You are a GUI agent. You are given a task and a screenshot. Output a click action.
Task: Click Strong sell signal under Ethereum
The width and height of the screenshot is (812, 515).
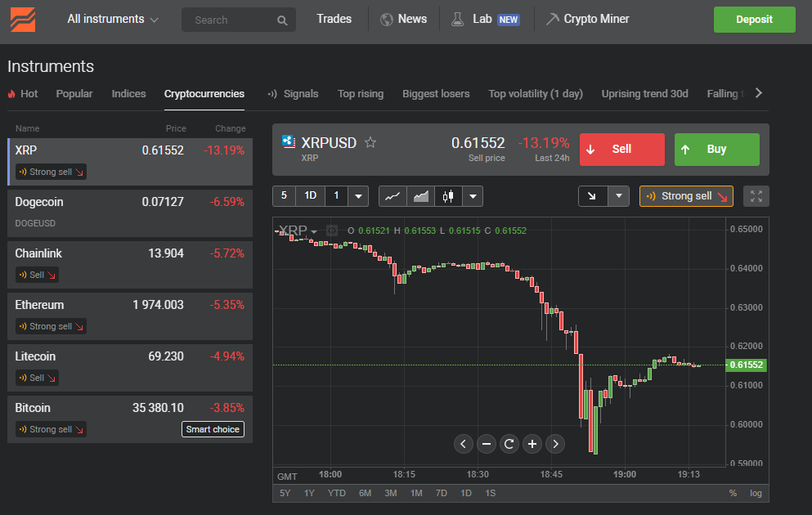click(51, 327)
